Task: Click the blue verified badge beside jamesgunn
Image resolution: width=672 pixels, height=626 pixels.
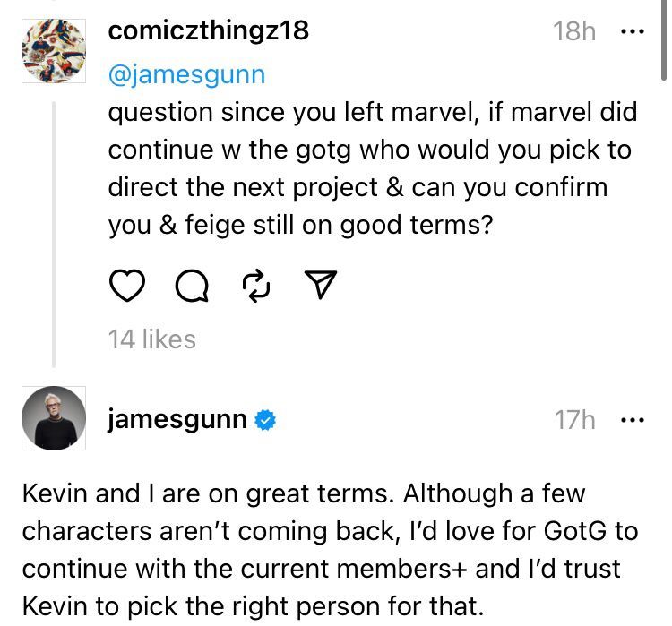Action: [x=265, y=419]
